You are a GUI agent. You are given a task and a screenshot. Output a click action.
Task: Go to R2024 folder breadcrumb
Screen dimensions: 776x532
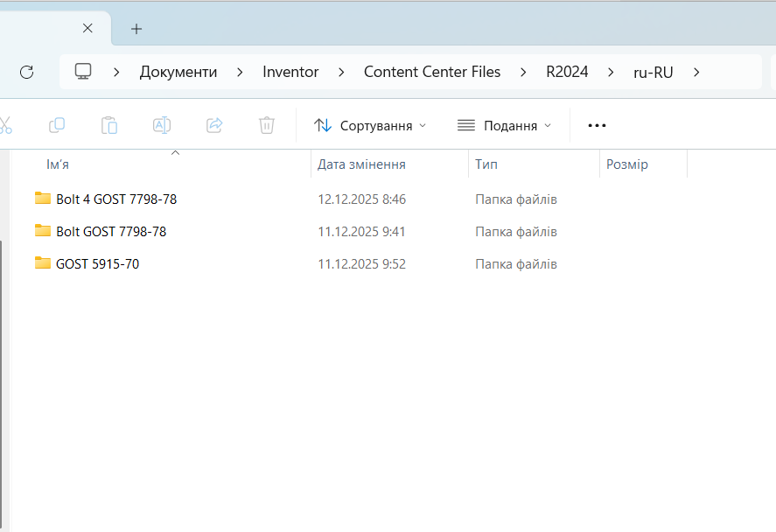coord(567,73)
